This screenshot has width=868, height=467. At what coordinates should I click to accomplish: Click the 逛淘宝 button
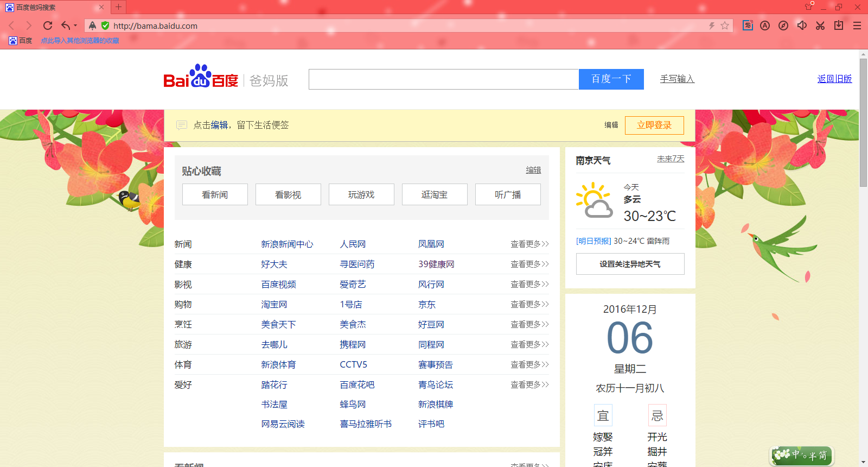(435, 194)
